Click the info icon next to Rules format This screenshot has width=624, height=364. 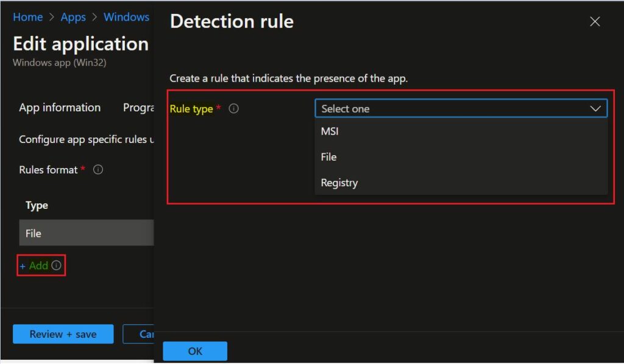(x=97, y=169)
